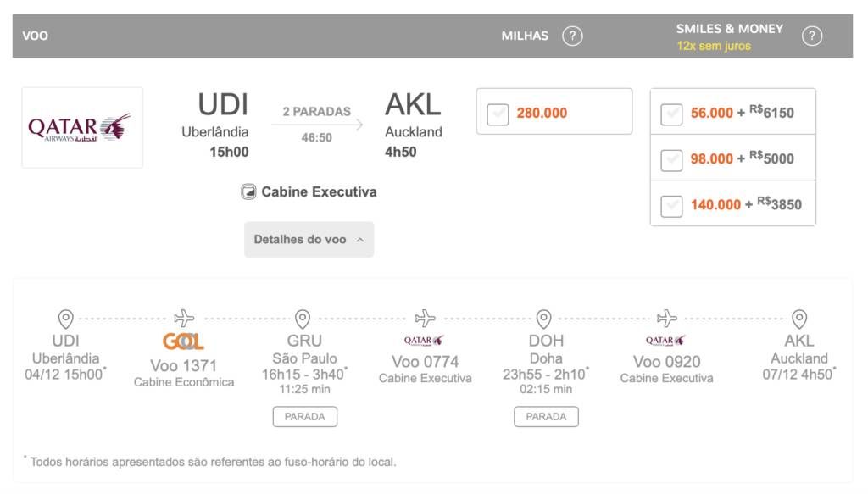
Task: Select the 280.000 miles checkbox
Action: point(498,114)
